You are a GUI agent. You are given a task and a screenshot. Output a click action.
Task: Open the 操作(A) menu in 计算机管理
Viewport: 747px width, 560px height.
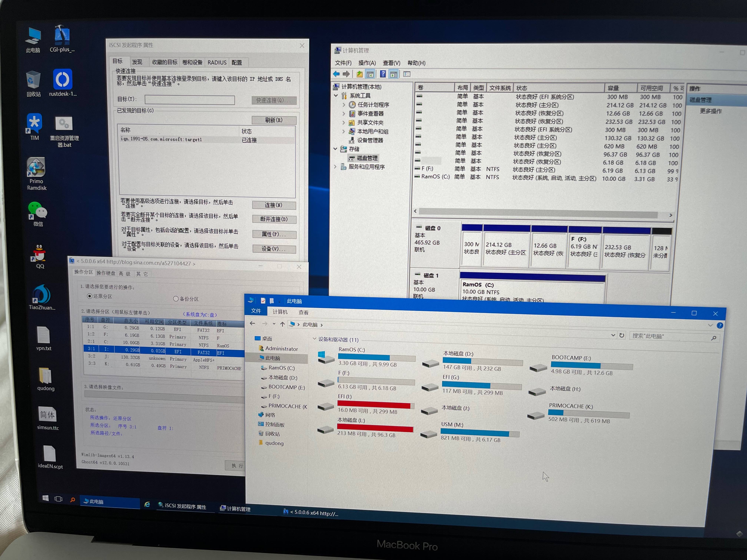coord(367,63)
